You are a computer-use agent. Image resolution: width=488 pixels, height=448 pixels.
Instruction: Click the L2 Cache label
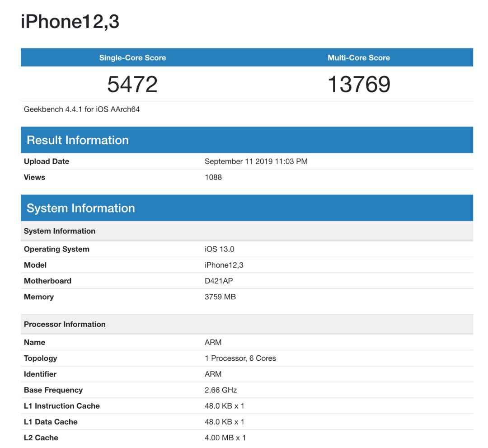[41, 438]
